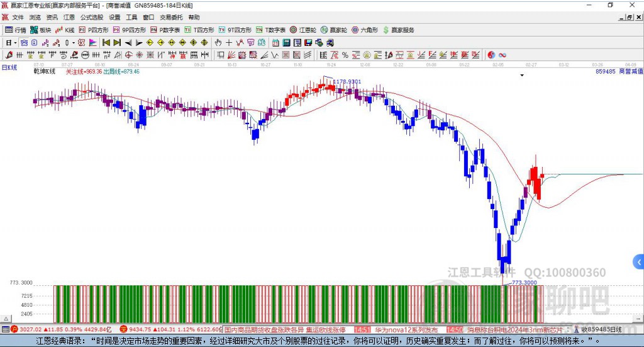Select the hand pan tool
Screen dimensions: 644x347
pyautogui.click(x=218, y=42)
